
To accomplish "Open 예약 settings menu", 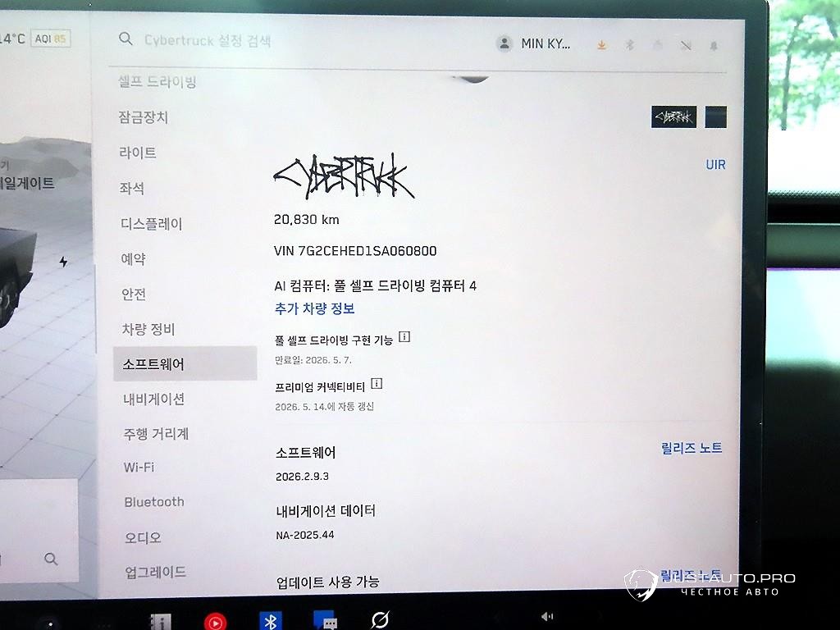I will pos(134,258).
